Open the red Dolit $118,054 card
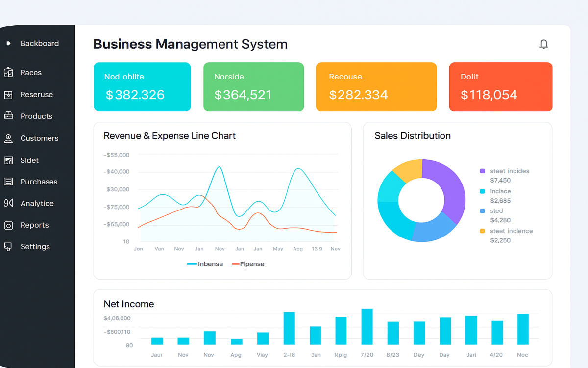 click(500, 87)
